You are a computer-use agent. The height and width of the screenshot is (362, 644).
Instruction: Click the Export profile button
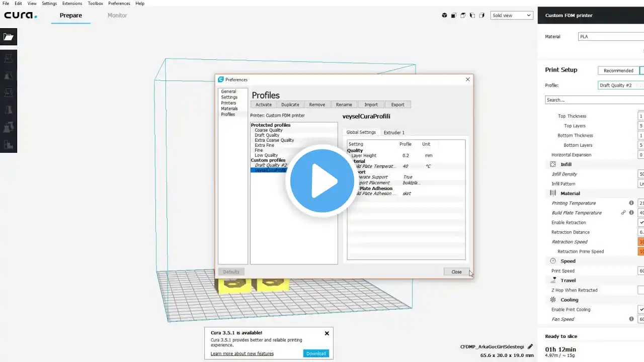point(398,105)
